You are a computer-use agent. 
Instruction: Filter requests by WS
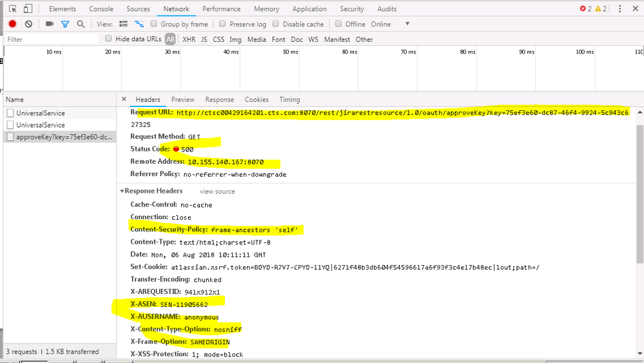point(313,39)
